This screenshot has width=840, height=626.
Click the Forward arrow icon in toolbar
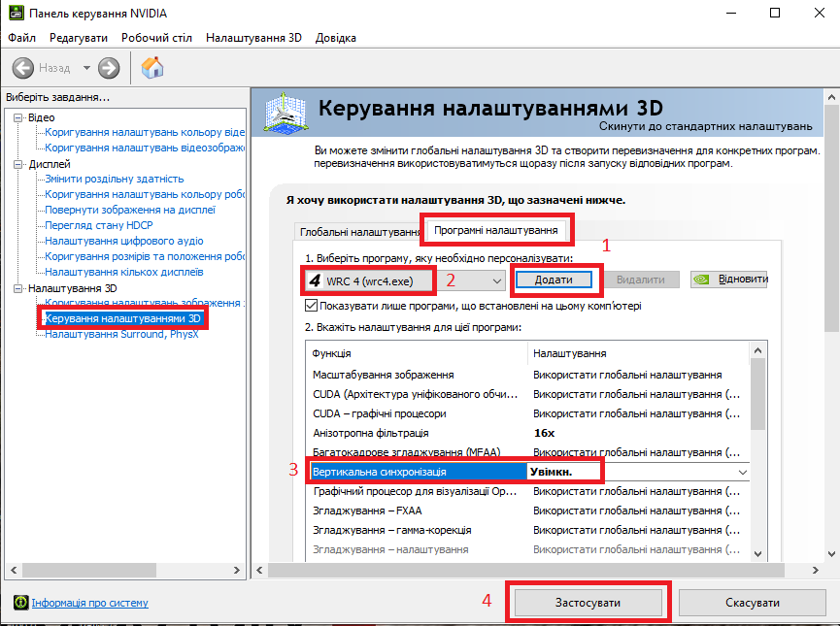pyautogui.click(x=109, y=68)
